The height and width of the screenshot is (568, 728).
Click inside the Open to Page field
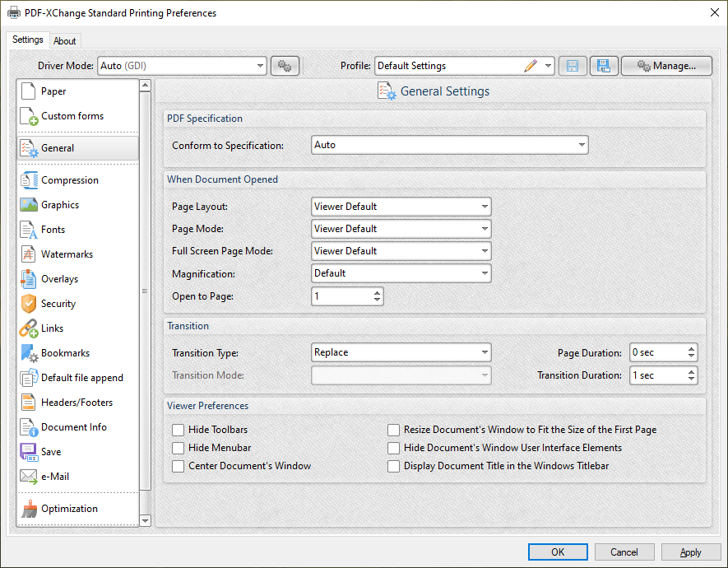coord(341,296)
